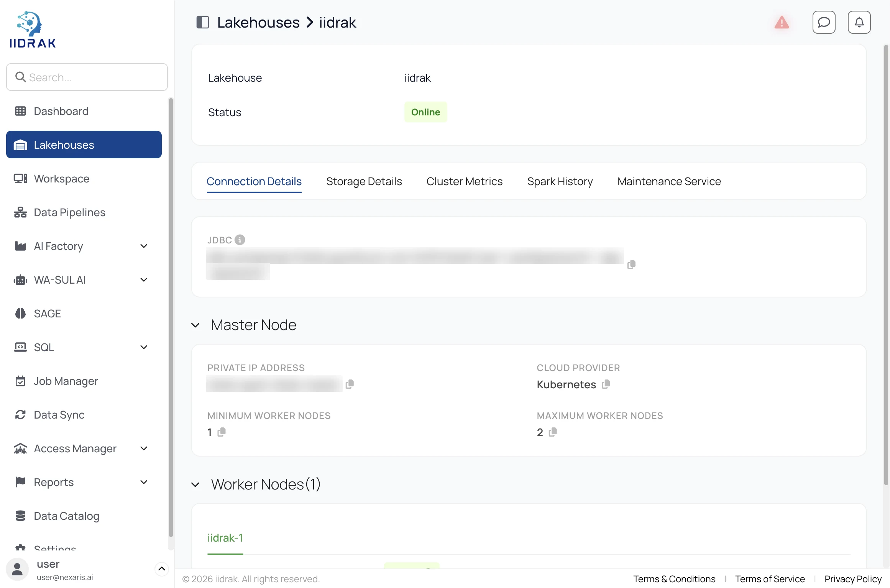Screen dimensions: 890x588
Task: Collapse the Master Node section
Action: pyautogui.click(x=195, y=325)
